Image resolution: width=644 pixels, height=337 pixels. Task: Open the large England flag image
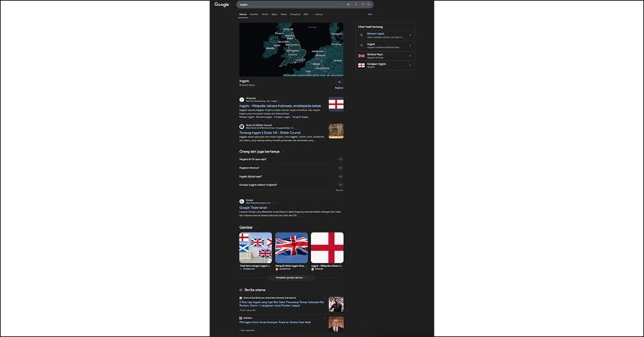328,248
